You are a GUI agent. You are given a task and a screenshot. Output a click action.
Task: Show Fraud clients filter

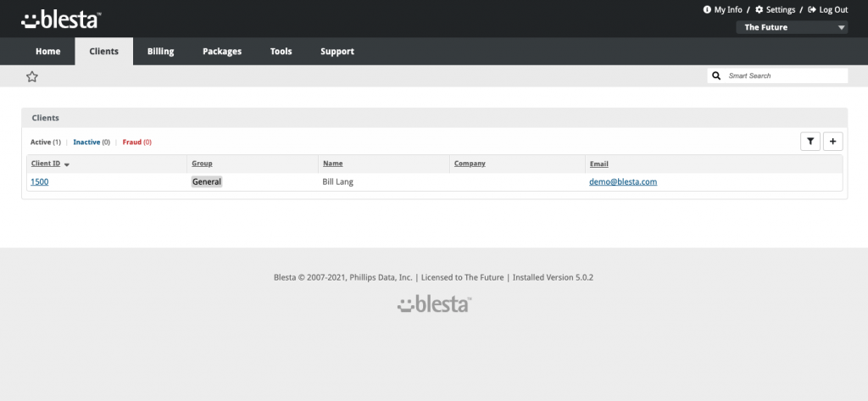(136, 142)
